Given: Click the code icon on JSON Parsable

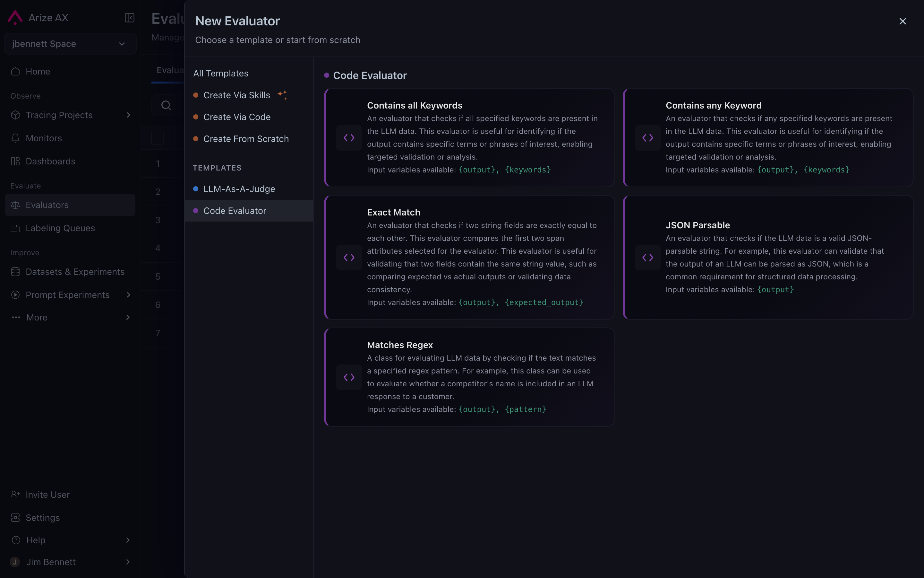Looking at the screenshot, I should pos(647,258).
